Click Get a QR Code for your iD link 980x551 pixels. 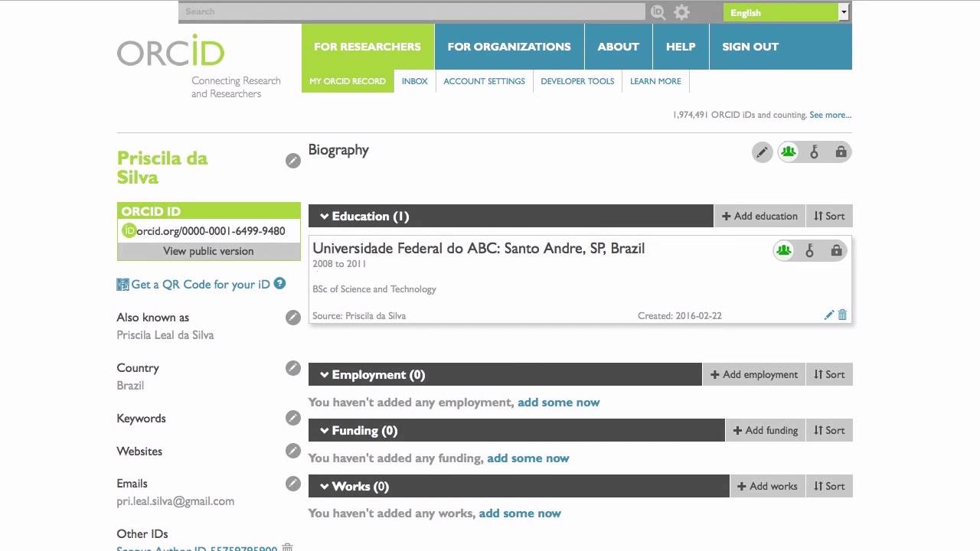[x=201, y=284]
